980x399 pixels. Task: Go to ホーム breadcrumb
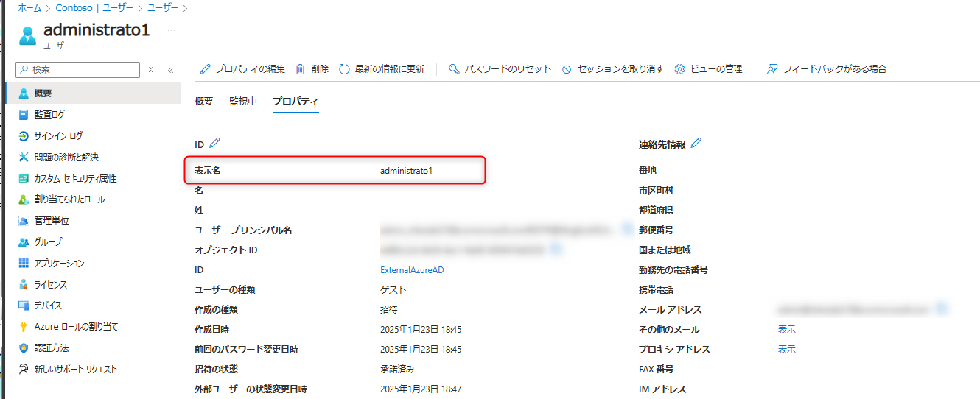click(x=29, y=8)
